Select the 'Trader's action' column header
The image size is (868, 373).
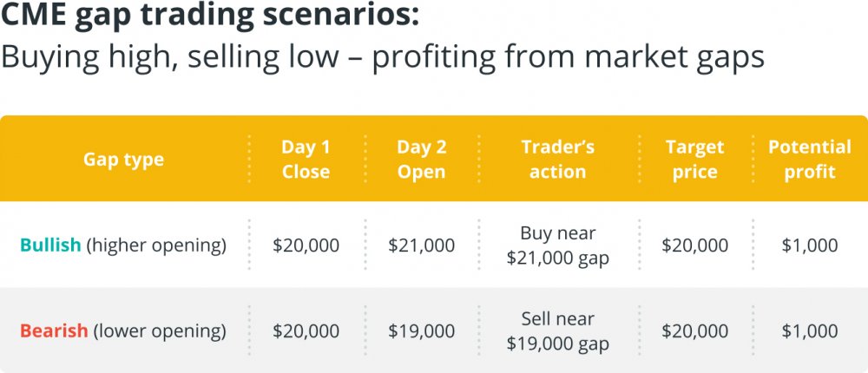point(557,160)
